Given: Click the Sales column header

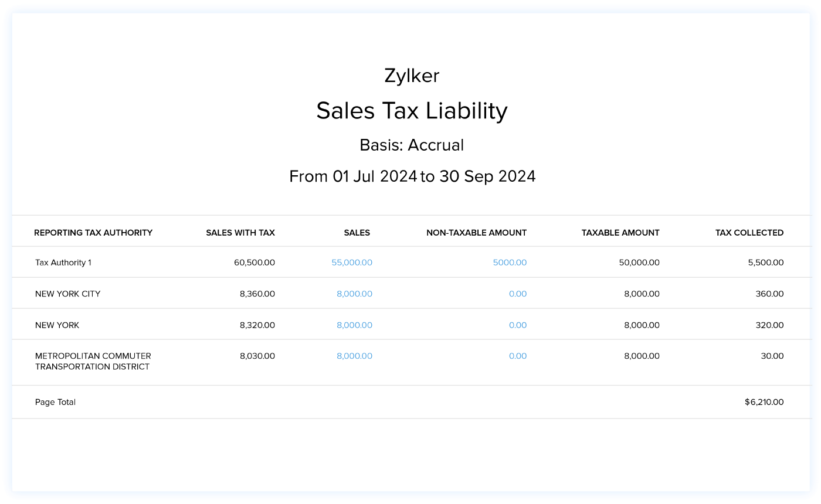Looking at the screenshot, I should pos(357,233).
